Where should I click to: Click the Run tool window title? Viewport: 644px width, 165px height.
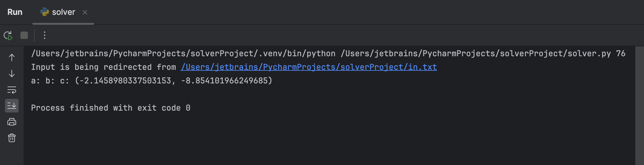coord(15,12)
